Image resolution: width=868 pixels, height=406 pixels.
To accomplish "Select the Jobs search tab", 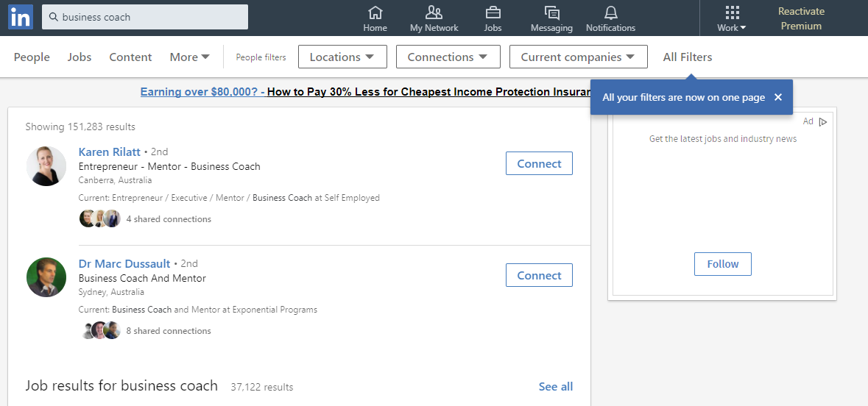I will click(80, 57).
